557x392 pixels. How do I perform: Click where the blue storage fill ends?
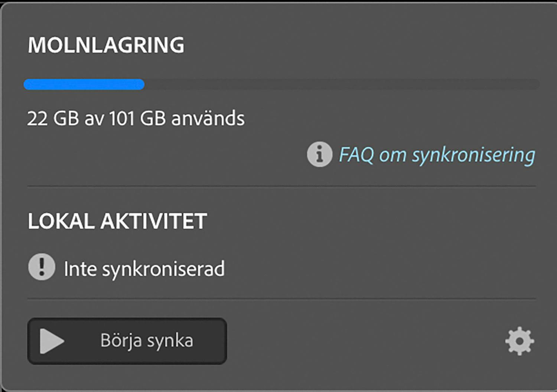(x=143, y=85)
